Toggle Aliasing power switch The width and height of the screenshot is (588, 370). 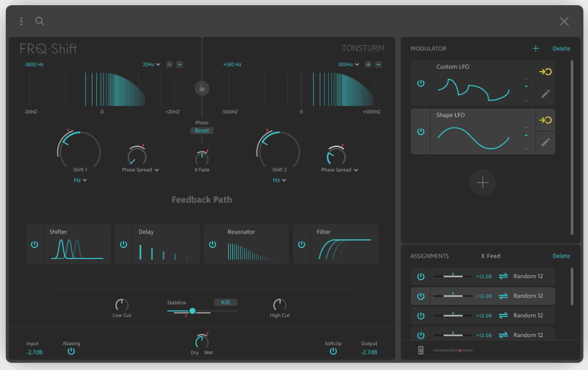[71, 351]
